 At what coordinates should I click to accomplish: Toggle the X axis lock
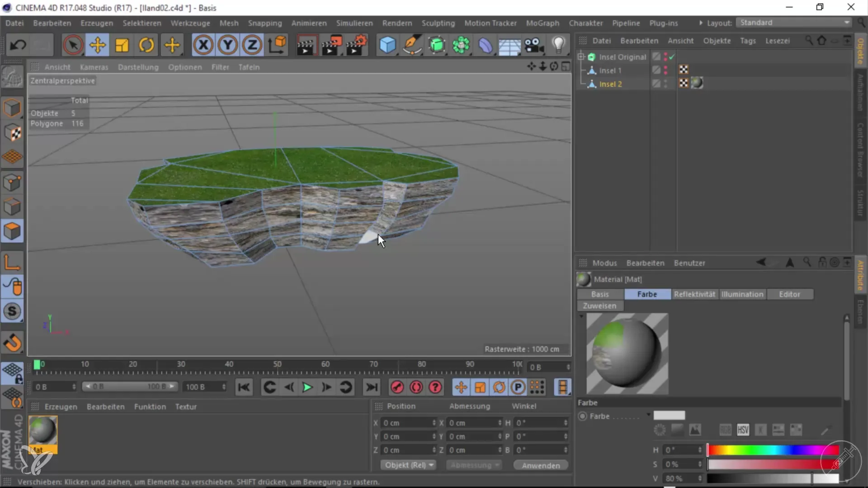coord(203,45)
